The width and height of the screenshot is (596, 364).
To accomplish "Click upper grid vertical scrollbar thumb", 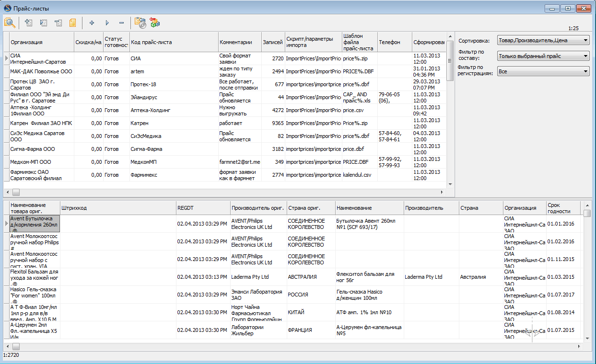I will coord(450,60).
